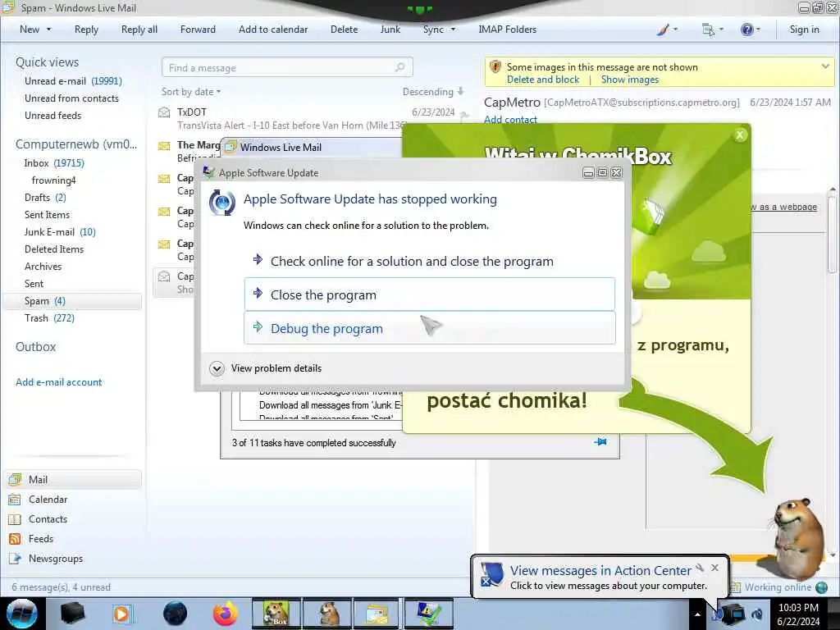Image resolution: width=840 pixels, height=630 pixels.
Task: Choose Debug the program option
Action: coord(430,328)
